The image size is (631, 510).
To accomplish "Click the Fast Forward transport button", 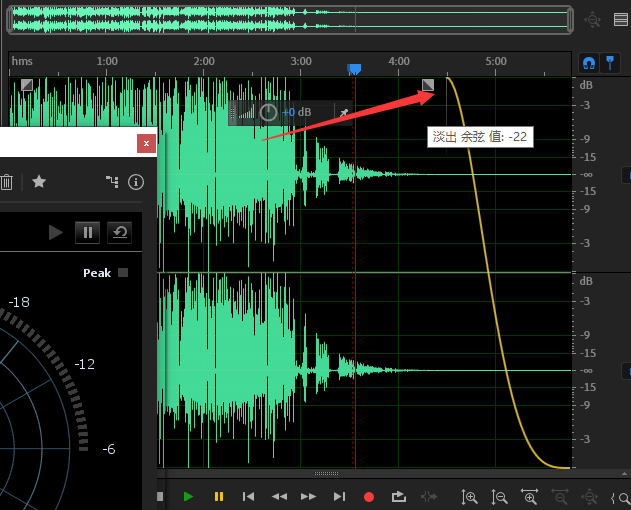I will (x=308, y=497).
